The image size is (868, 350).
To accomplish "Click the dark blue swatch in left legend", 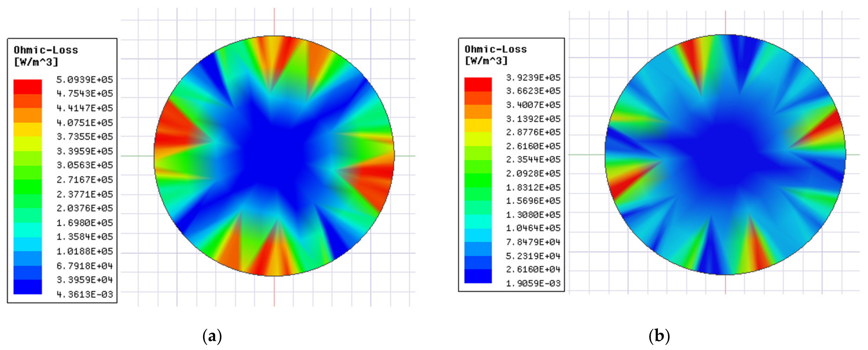I will [28, 287].
